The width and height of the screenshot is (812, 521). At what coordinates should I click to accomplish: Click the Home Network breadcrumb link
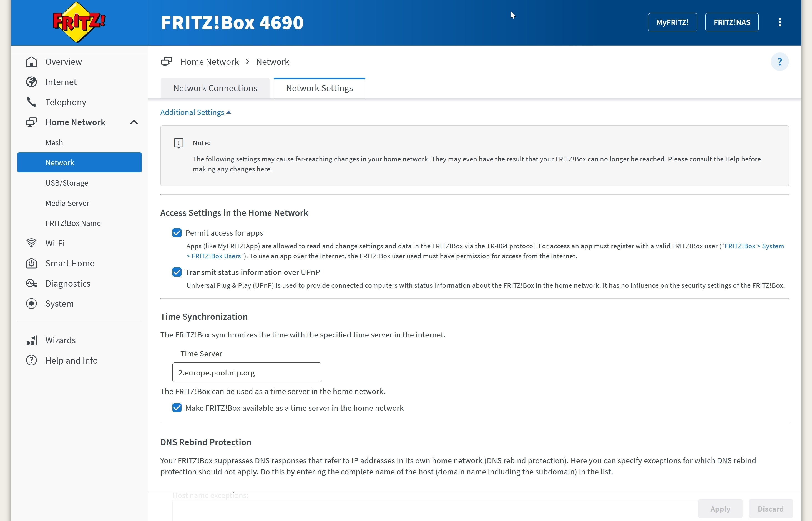[x=209, y=62]
